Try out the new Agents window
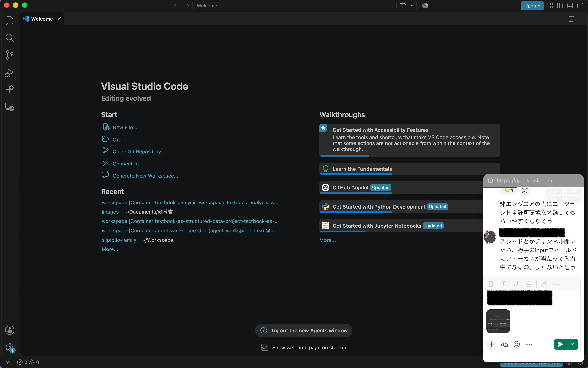The height and width of the screenshot is (368, 588). tap(304, 330)
